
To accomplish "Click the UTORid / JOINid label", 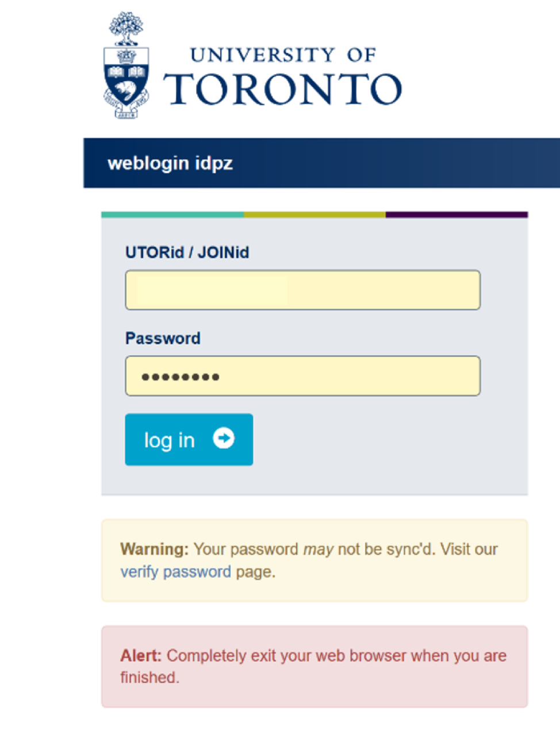I will pos(187,252).
